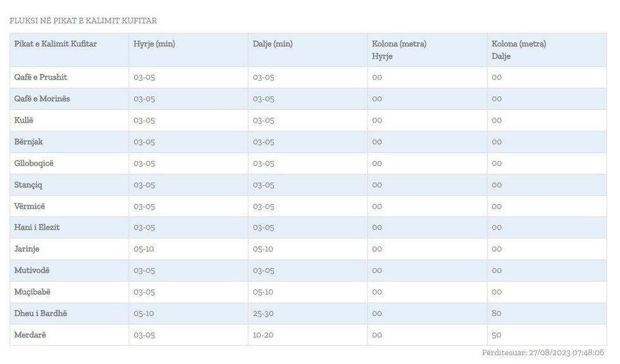The width and height of the screenshot is (620, 364).
Task: Click the Hani i Elezit crossing name
Action: pyautogui.click(x=37, y=227)
